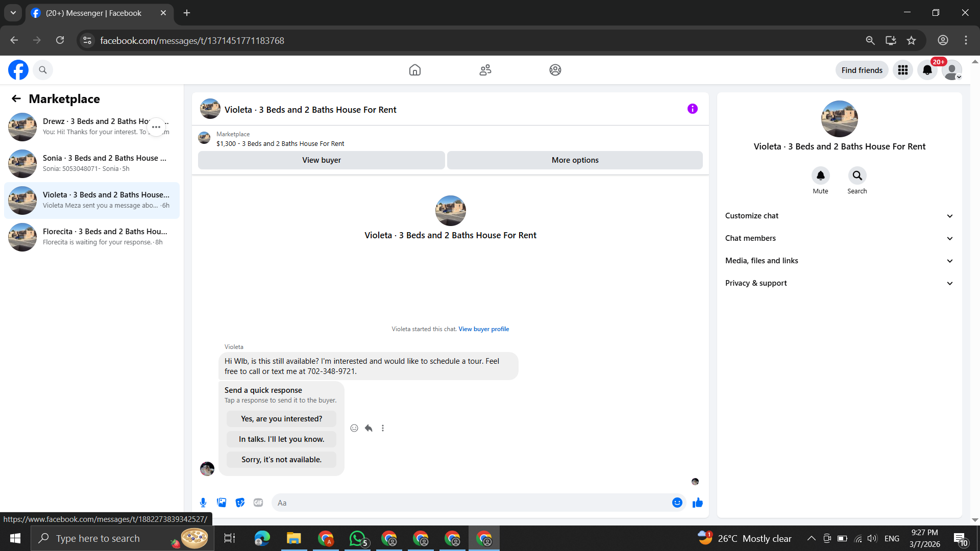Show hidden system tray icons
The height and width of the screenshot is (551, 980).
[x=811, y=538]
